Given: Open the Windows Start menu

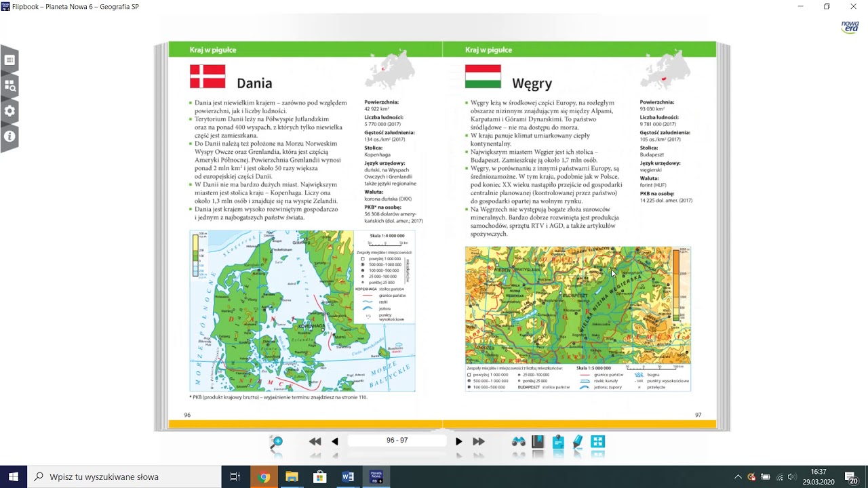Looking at the screenshot, I should 14,476.
